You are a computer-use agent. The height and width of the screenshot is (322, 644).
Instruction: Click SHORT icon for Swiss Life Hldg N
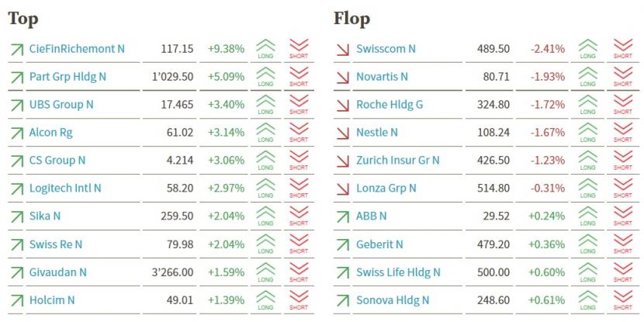[x=622, y=272]
